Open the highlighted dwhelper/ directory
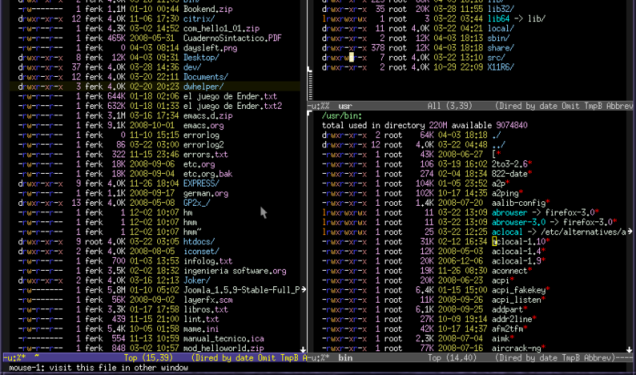Image resolution: width=636 pixels, height=375 pixels. [x=203, y=87]
